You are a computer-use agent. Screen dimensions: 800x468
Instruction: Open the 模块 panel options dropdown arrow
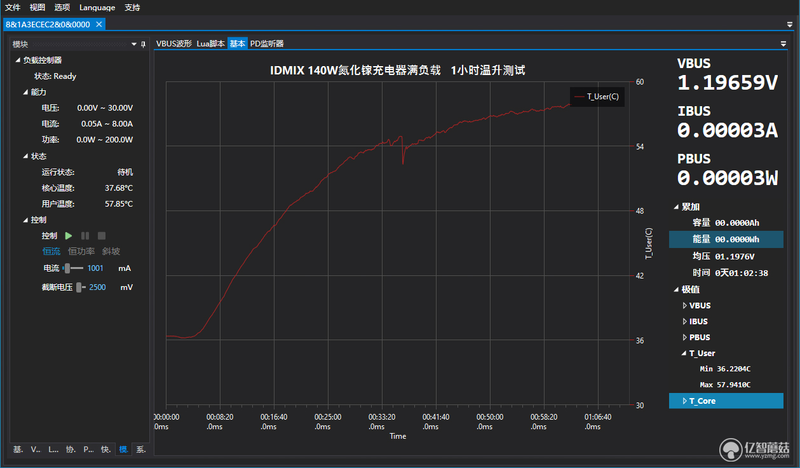tap(134, 44)
